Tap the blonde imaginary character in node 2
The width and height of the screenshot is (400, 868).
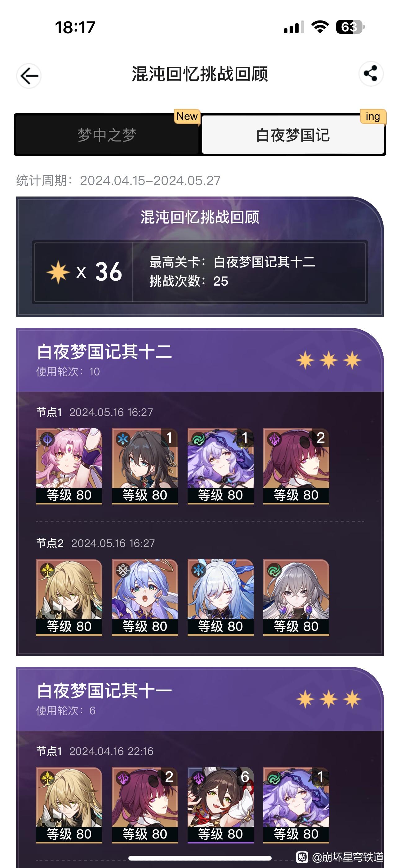69,597
